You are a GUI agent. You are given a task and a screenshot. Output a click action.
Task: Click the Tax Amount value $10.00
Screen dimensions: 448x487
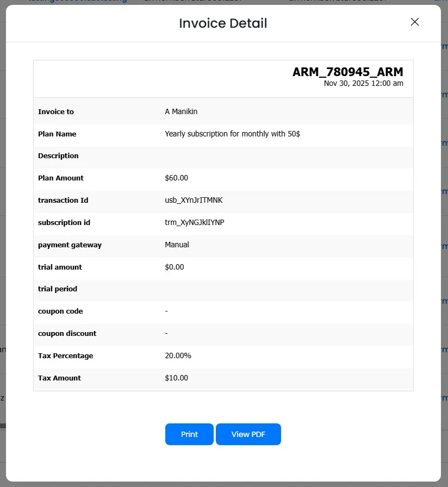[176, 378]
